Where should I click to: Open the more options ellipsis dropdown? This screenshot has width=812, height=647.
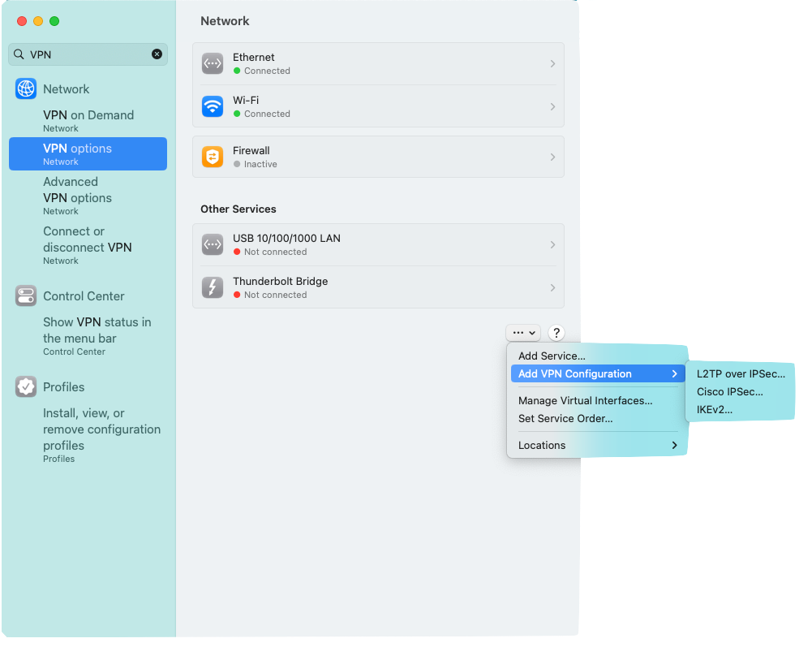click(522, 332)
